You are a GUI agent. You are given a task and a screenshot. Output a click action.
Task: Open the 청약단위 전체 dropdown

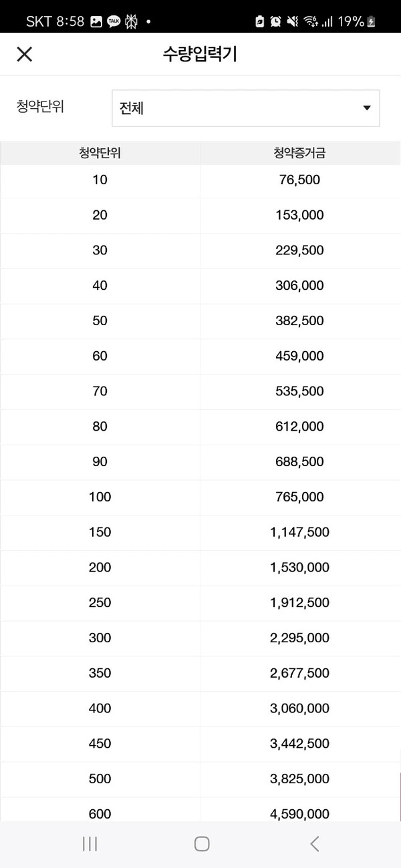pyautogui.click(x=245, y=108)
